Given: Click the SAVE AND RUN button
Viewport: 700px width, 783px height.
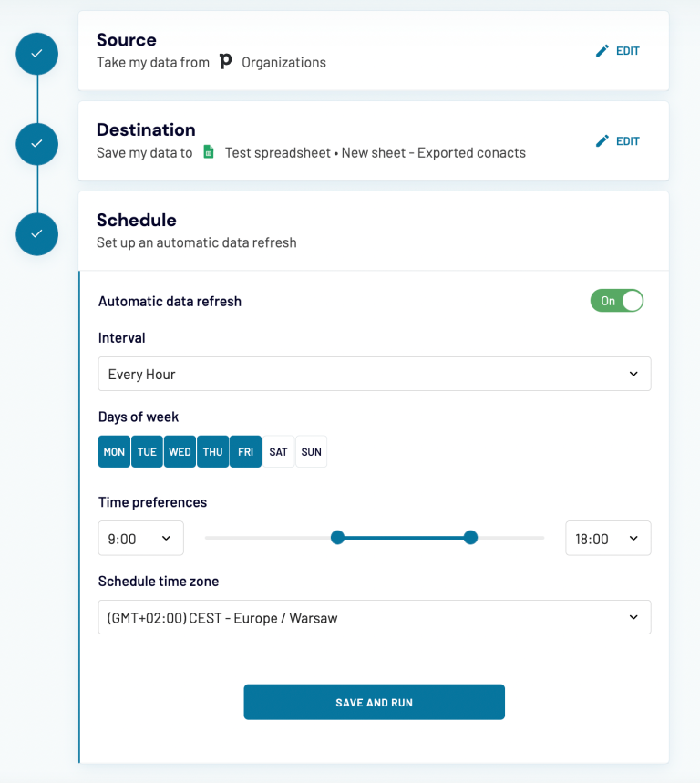Looking at the screenshot, I should [374, 702].
